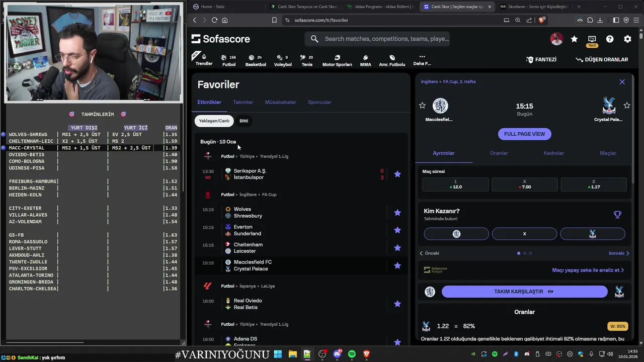The width and height of the screenshot is (644, 362).
Task: Select the Yaklaşan/Canlı filter
Action: tap(214, 121)
